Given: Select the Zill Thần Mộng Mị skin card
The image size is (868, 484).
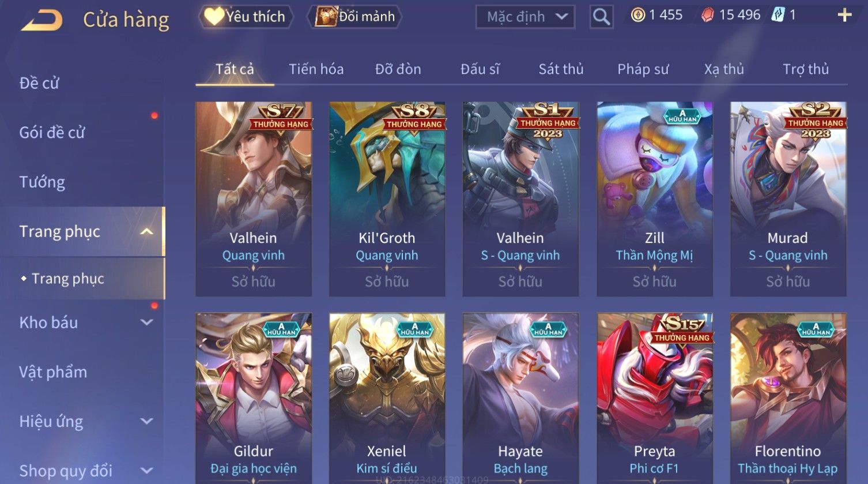Looking at the screenshot, I should (654, 199).
